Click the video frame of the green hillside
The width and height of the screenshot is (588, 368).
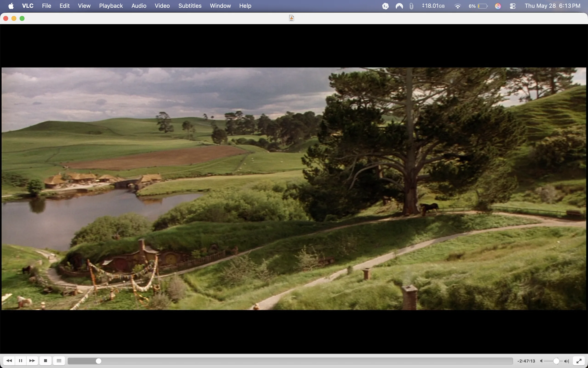(294, 189)
